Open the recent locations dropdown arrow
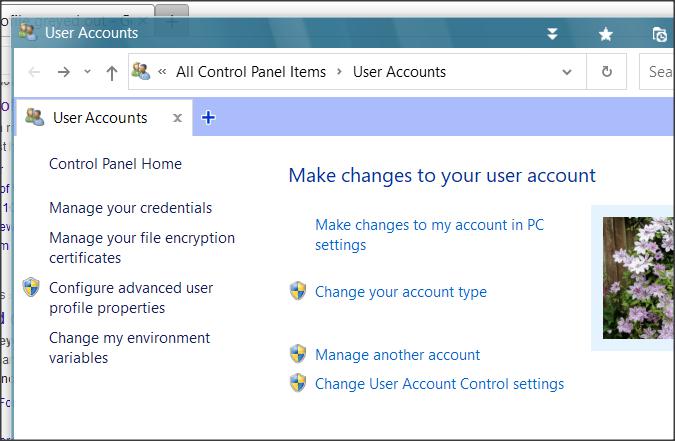 pos(87,71)
